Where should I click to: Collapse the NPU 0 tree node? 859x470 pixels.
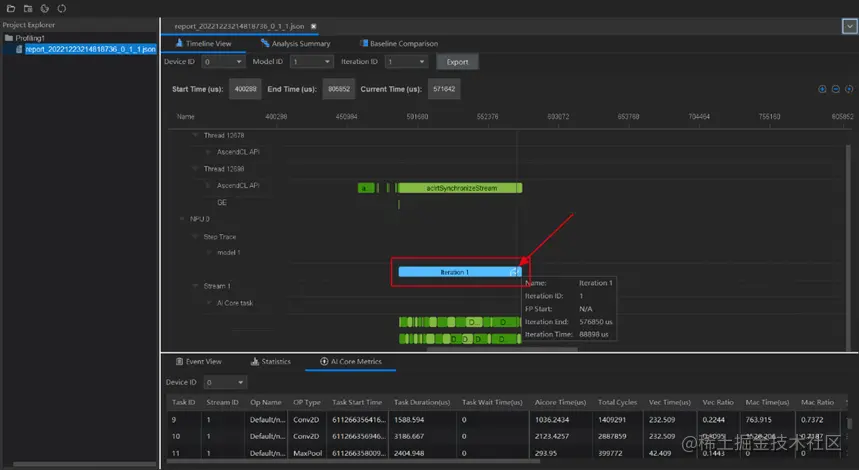181,219
